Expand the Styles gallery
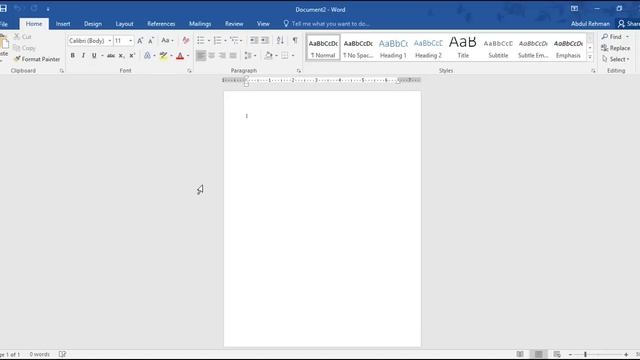Screen dimensions: 640x360 point(590,58)
